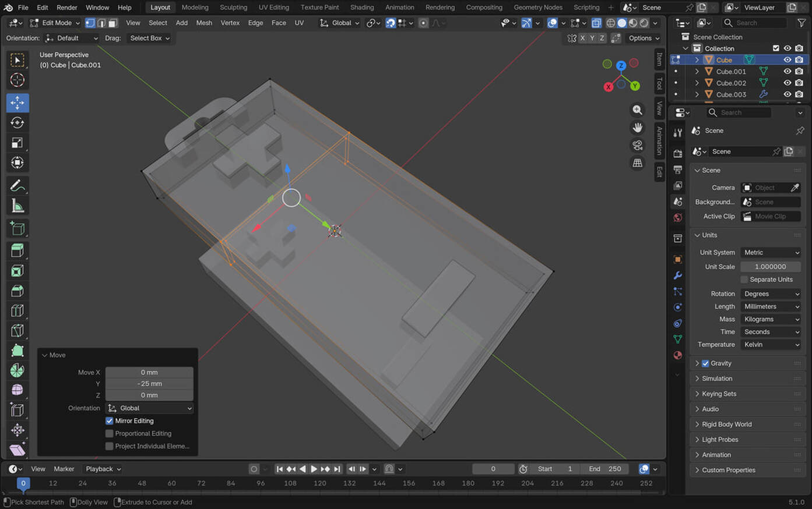Open the Length units dropdown
Image resolution: width=812 pixels, height=509 pixels.
(771, 306)
